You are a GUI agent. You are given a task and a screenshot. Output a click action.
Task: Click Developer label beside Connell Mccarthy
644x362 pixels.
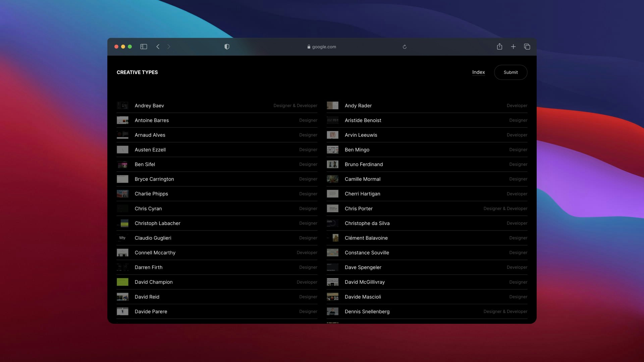307,253
